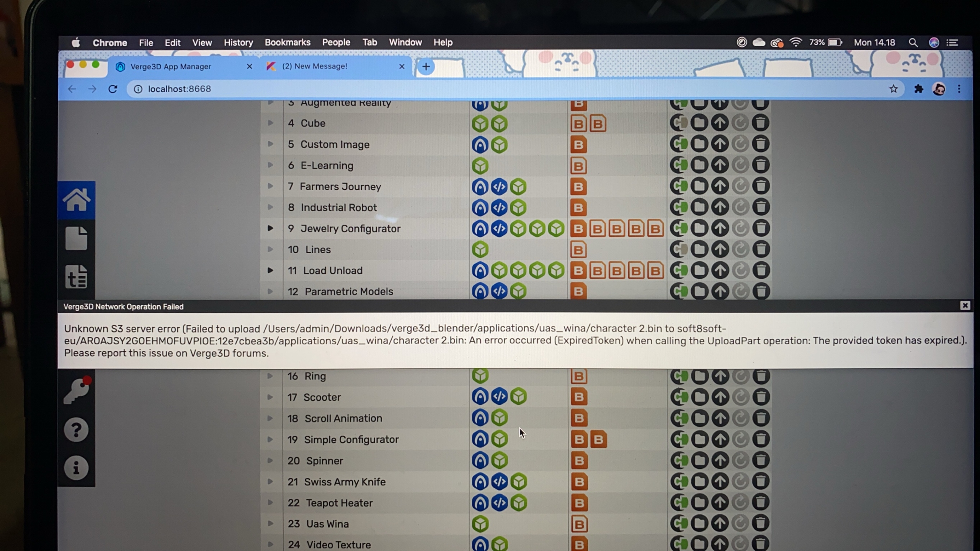This screenshot has height=551, width=980.
Task: Expand the Spinner row
Action: (x=270, y=460)
